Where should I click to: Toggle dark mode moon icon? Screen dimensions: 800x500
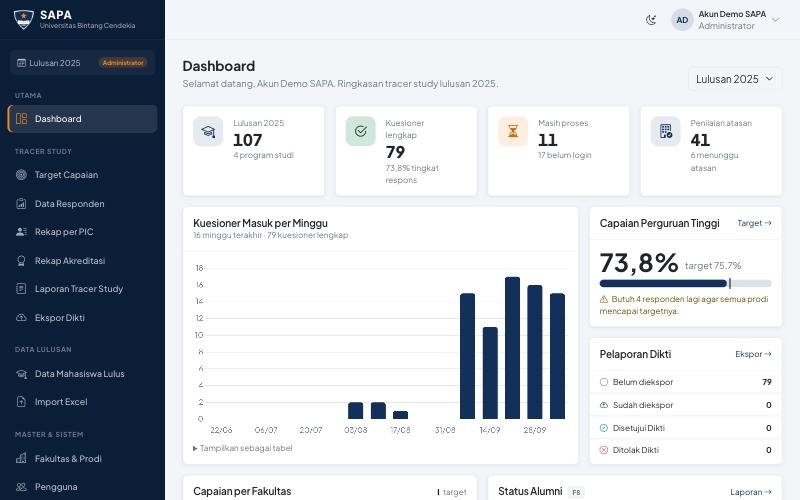click(x=651, y=20)
